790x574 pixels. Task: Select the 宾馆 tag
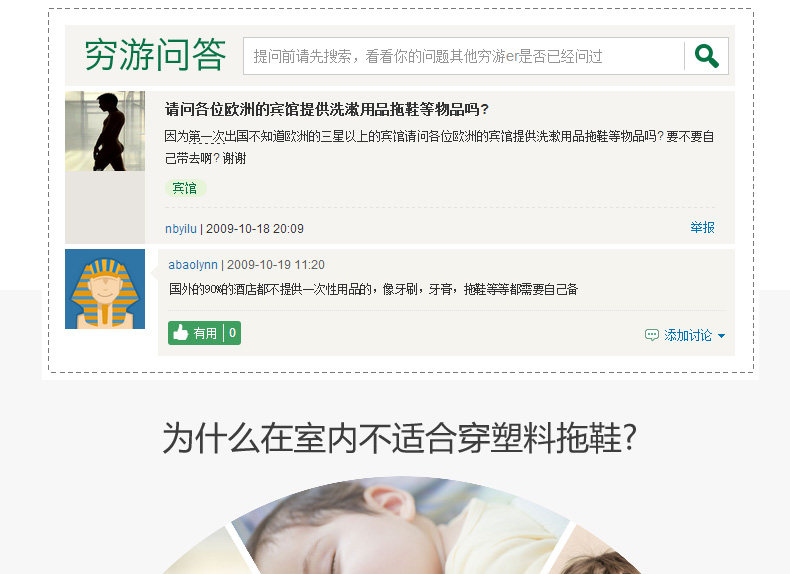pos(185,188)
